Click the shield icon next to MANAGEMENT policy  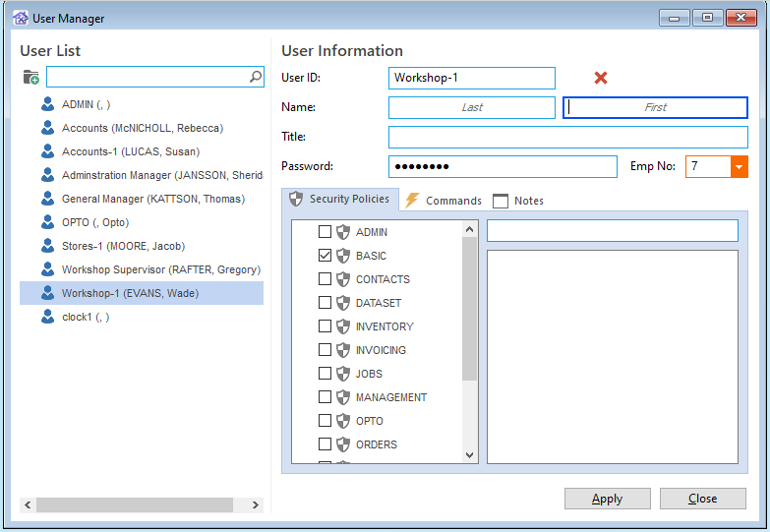click(x=343, y=397)
